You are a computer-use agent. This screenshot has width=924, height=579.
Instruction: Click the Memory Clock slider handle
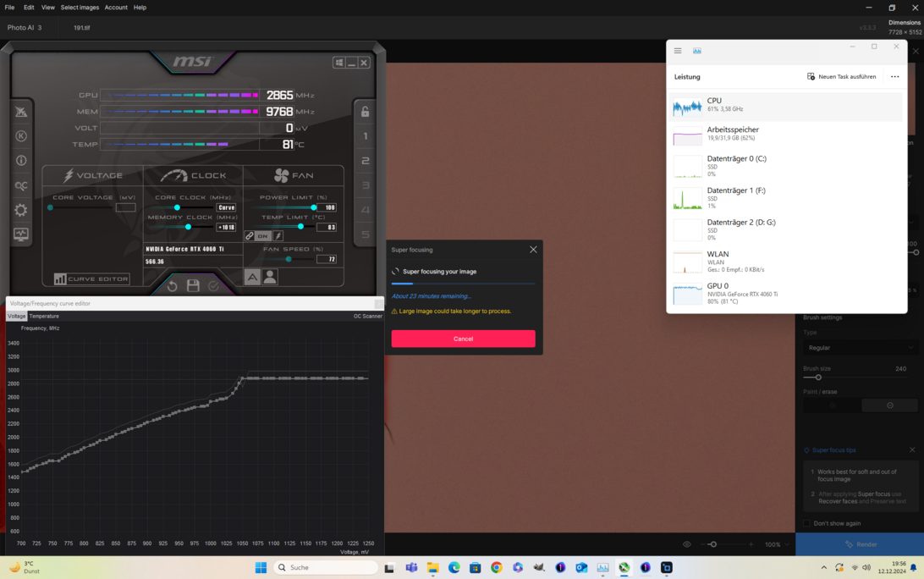tap(188, 227)
